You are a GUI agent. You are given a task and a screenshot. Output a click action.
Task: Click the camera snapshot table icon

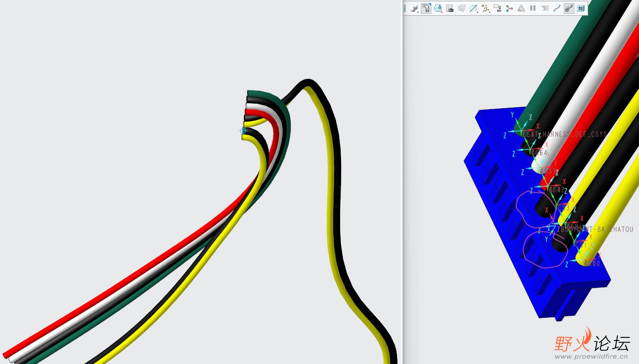coord(449,8)
